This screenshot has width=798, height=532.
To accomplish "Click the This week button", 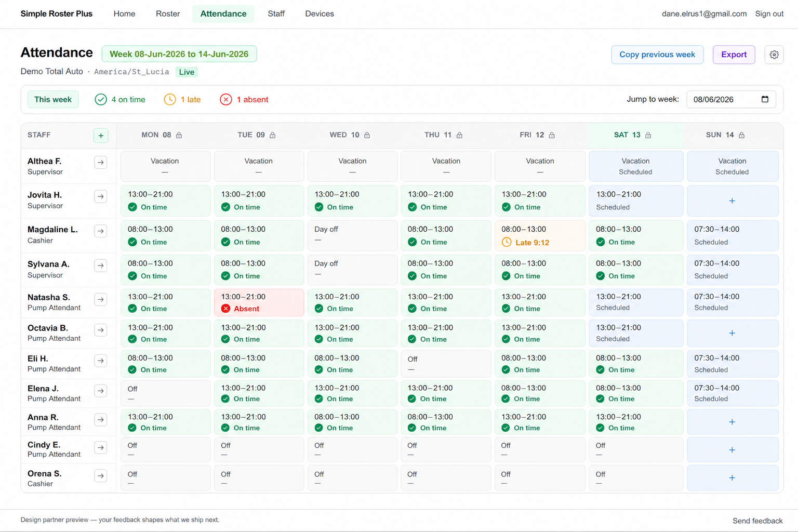I will 53,99.
